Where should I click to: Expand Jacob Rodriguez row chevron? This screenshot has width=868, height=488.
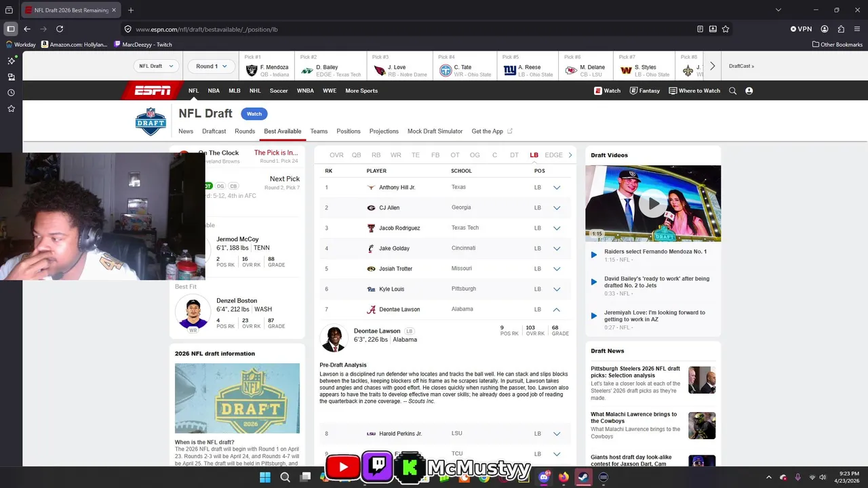[557, 228]
